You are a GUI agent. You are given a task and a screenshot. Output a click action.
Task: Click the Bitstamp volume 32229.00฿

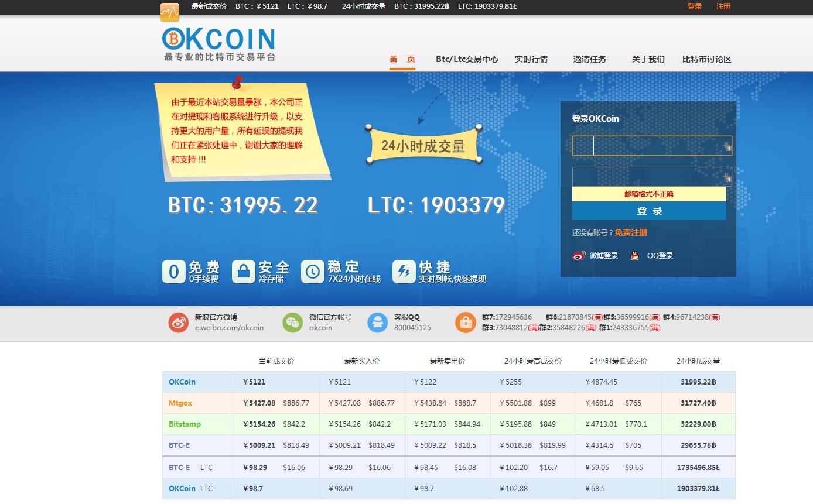(x=699, y=424)
